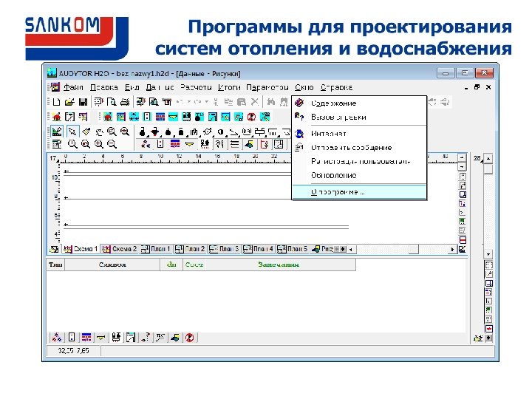This screenshot has width=532, height=399.
Task: Open the Файл menu
Action: click(x=73, y=87)
